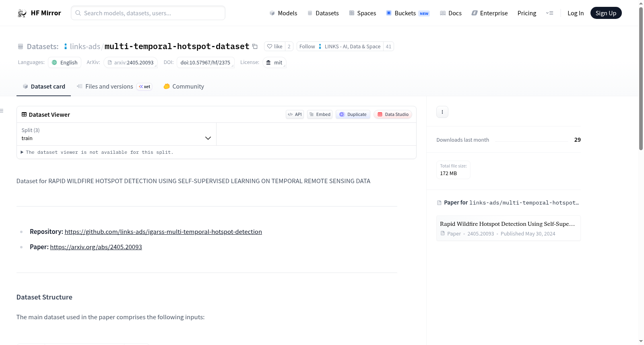Open the Models page
Image resolution: width=644 pixels, height=345 pixels.
pyautogui.click(x=283, y=13)
